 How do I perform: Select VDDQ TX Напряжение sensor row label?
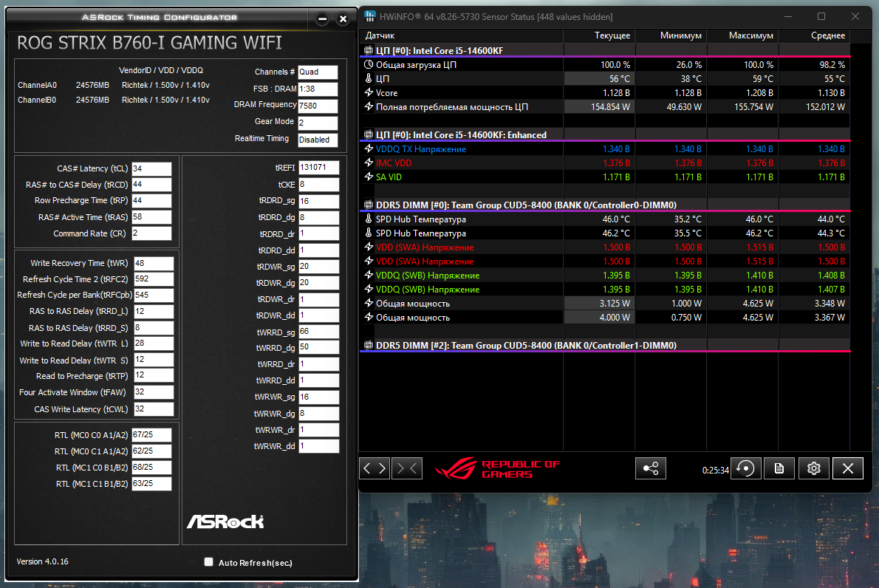tap(420, 148)
